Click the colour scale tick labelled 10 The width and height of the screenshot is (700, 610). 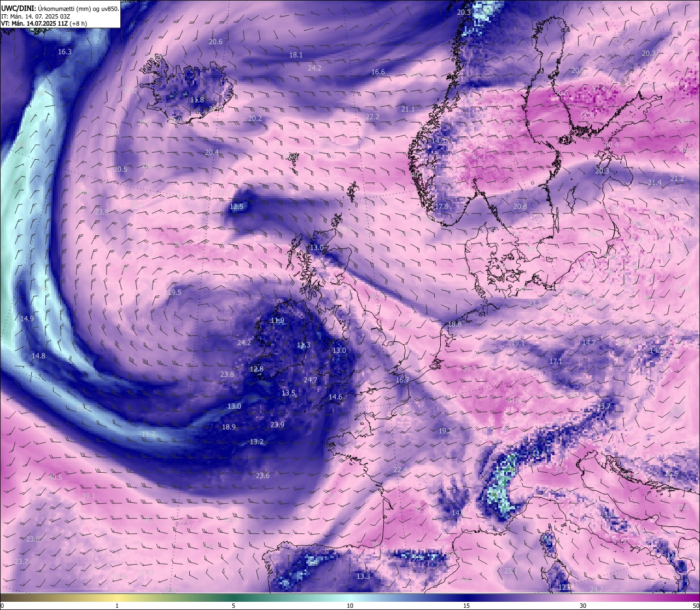pos(350,606)
